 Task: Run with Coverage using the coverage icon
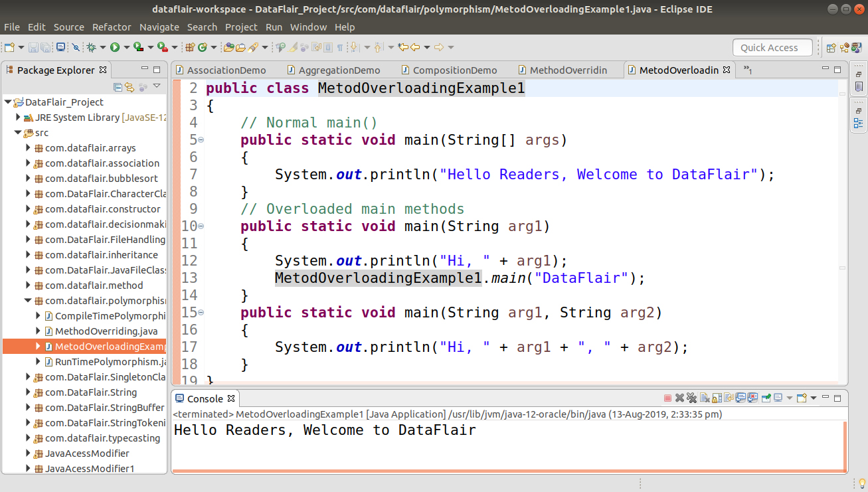point(138,47)
